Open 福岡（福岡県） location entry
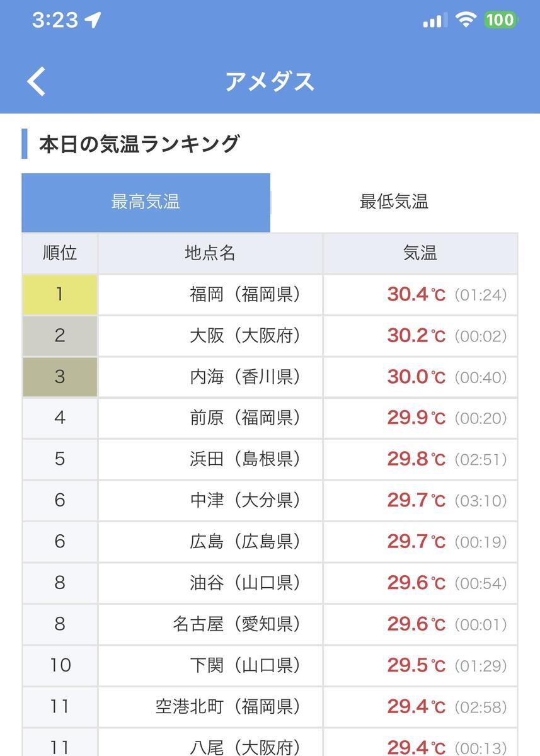This screenshot has height=756, width=540. coord(245,294)
